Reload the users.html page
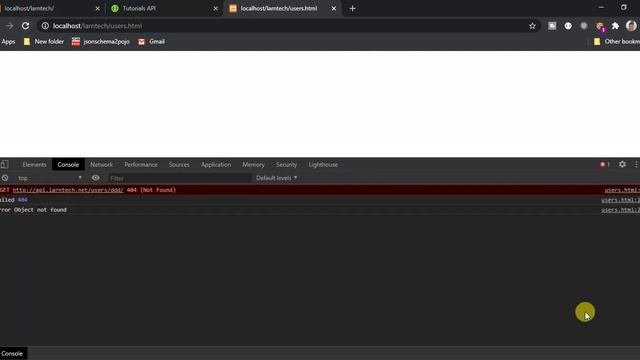This screenshot has height=360, width=640. (x=25, y=26)
